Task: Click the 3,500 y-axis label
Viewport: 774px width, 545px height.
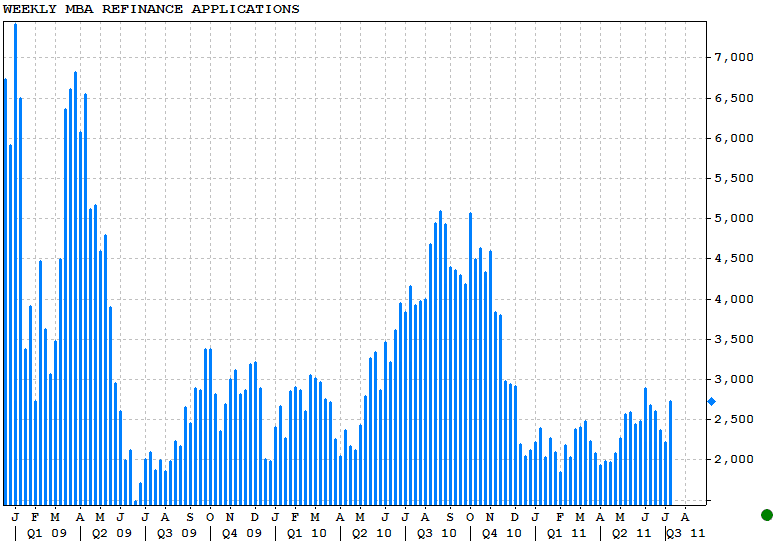Action: click(x=734, y=339)
